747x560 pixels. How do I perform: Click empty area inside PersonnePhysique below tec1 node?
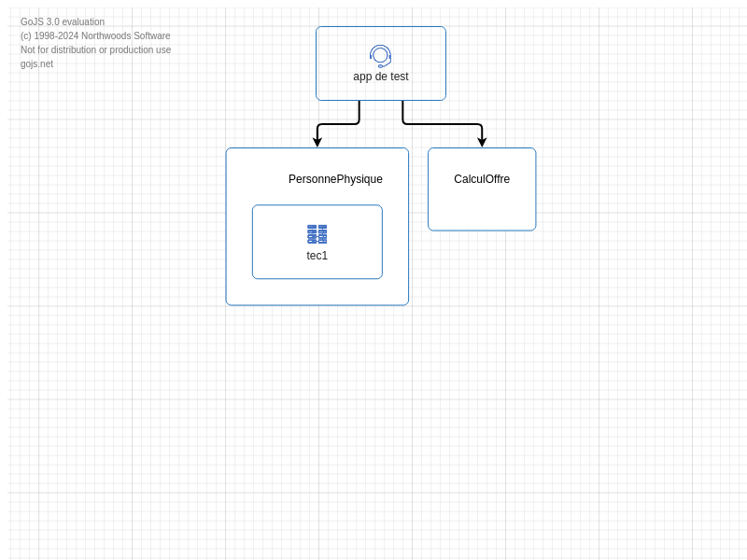[317, 292]
